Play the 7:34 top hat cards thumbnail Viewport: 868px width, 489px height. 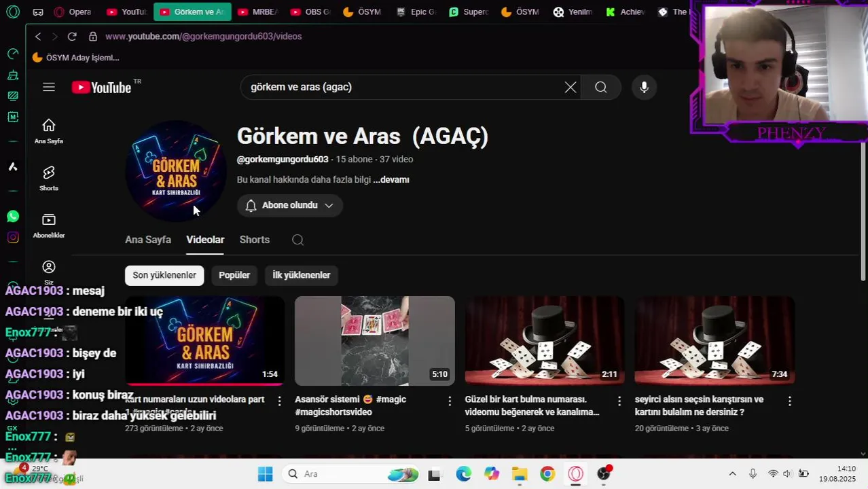[x=715, y=341]
